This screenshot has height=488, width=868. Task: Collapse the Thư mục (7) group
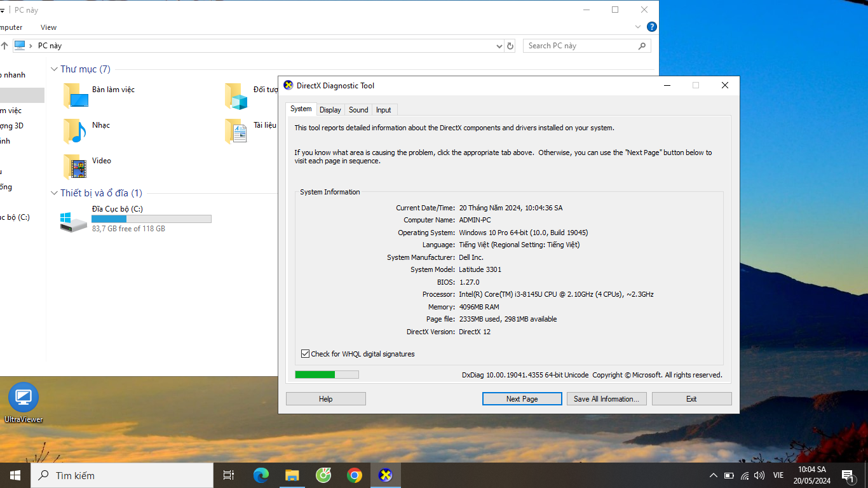[x=55, y=69]
